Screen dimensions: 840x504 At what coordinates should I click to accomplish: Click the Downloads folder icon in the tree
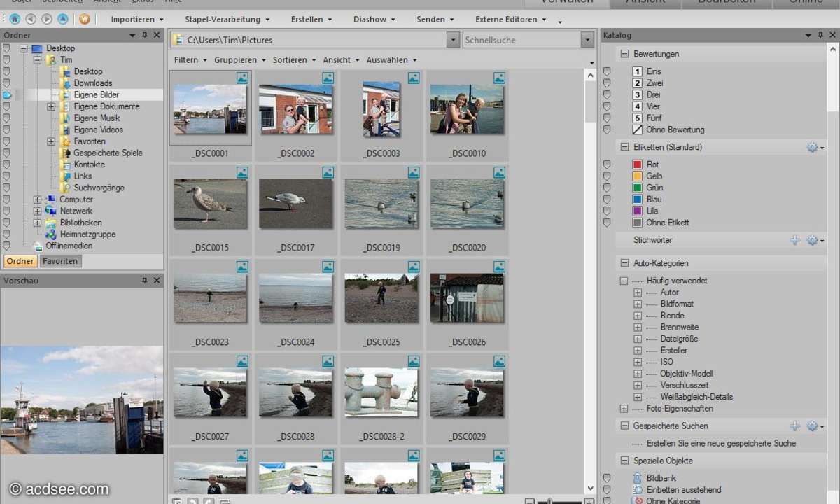(x=65, y=83)
